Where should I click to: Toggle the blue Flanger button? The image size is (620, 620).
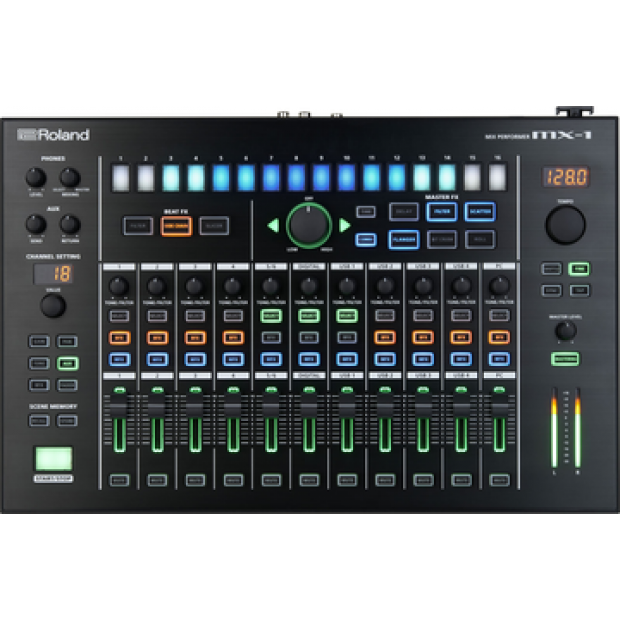[x=404, y=239]
